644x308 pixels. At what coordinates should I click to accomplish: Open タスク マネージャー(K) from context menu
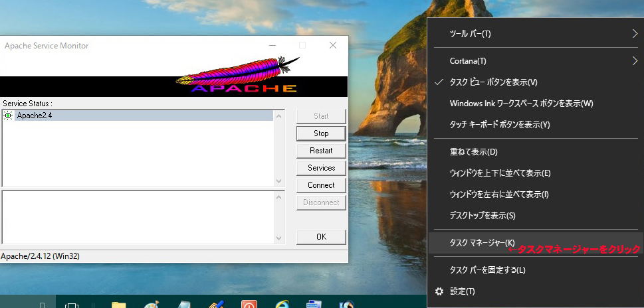535,243
